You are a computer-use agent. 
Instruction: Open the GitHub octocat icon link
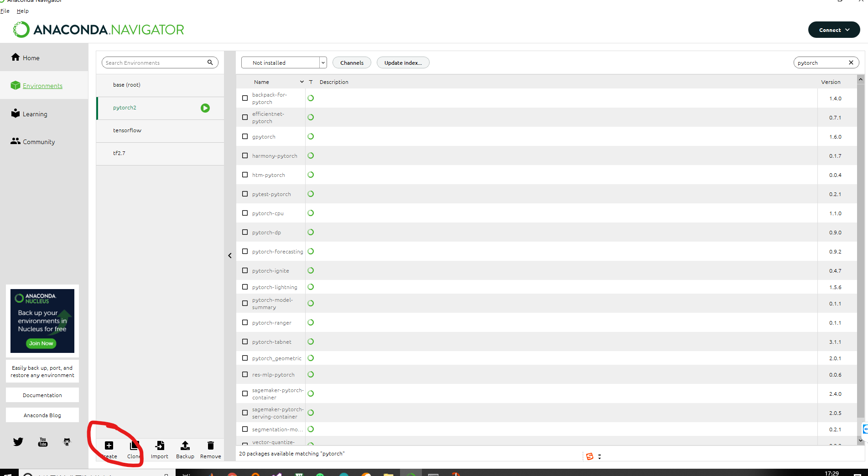[67, 441]
